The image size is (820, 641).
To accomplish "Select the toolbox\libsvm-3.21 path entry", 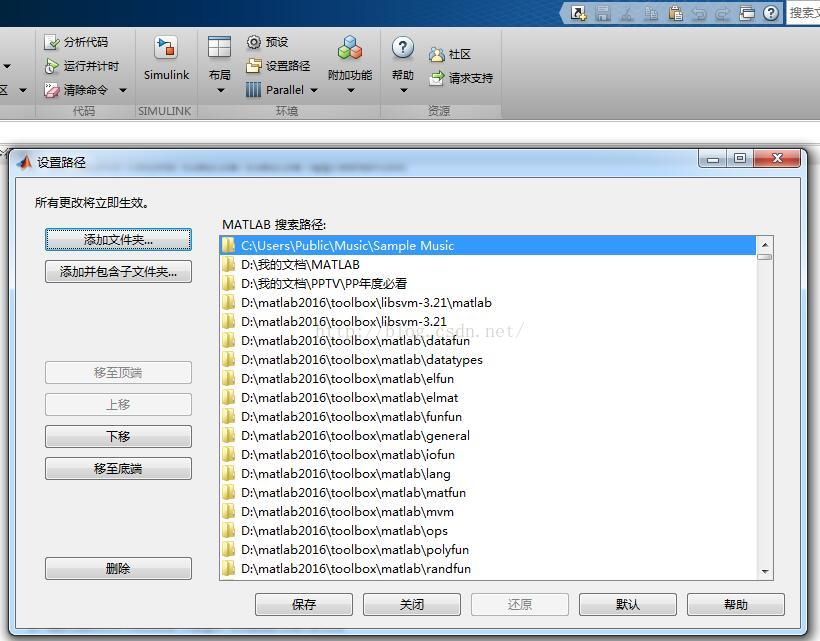I will tap(488, 322).
